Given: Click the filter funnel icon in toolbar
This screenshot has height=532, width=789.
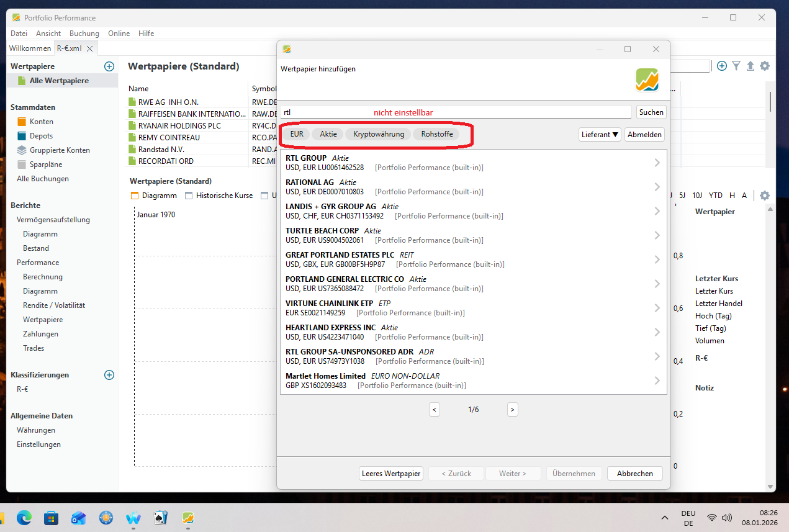Looking at the screenshot, I should tap(736, 66).
